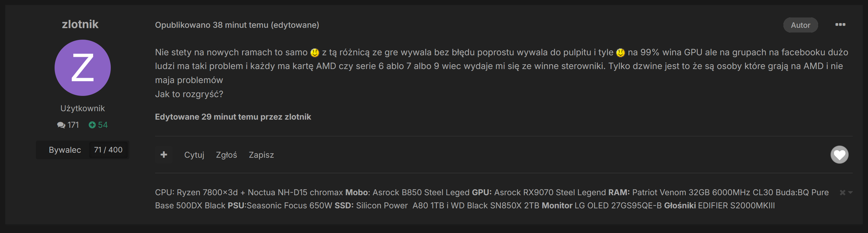Click the second smiley emoji after "tyle"
This screenshot has width=868, height=233.
620,52
